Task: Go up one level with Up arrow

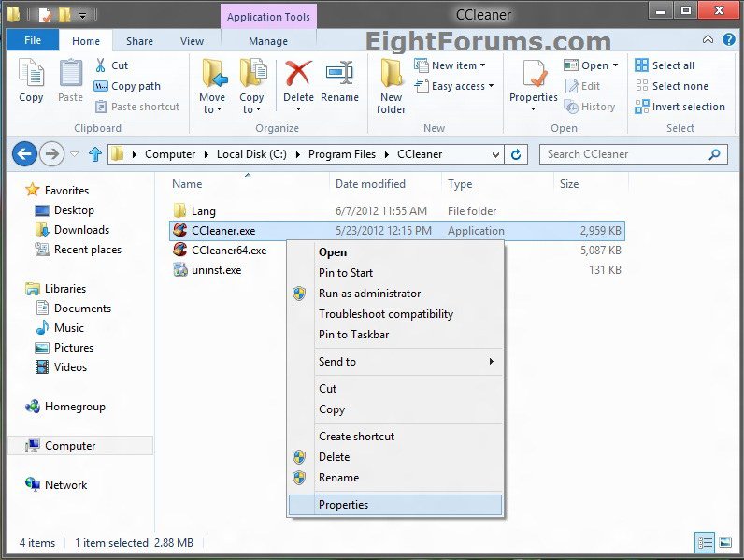Action: click(95, 153)
